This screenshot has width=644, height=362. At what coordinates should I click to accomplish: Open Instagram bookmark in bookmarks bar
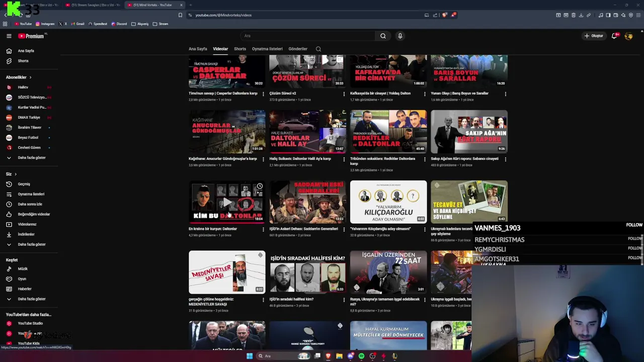[x=45, y=24]
